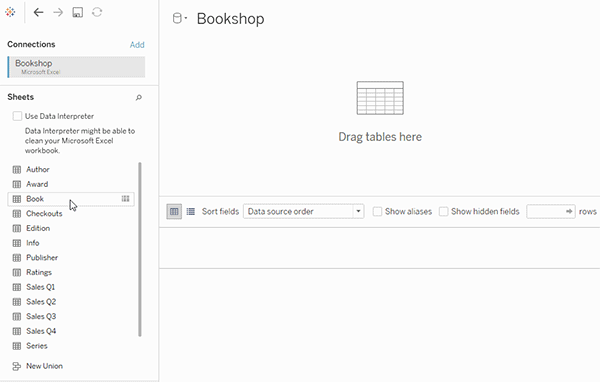
Task: Switch to metadata list view
Action: click(x=191, y=211)
